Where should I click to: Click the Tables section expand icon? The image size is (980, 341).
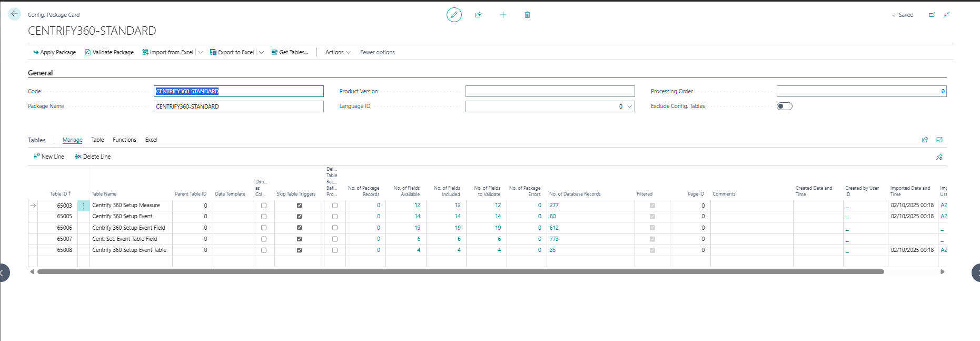pos(939,140)
